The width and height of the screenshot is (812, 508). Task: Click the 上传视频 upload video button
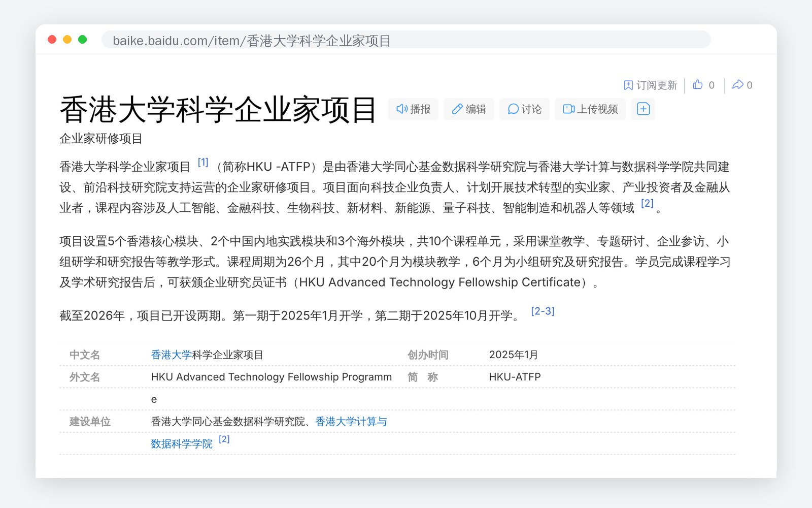590,109
